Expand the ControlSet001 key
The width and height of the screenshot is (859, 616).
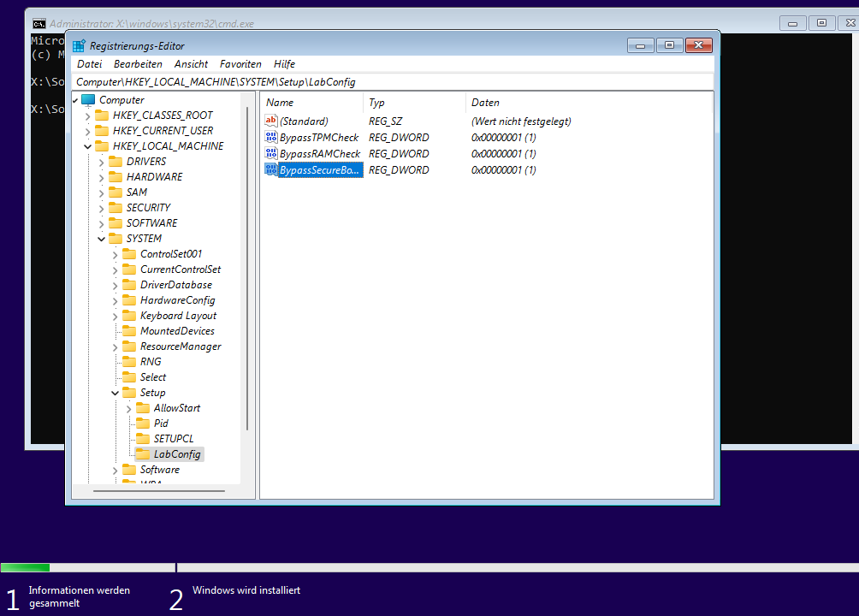point(115,255)
